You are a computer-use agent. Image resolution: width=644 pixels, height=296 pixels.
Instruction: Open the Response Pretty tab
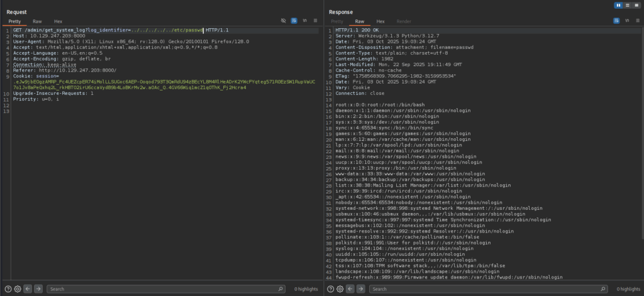pyautogui.click(x=337, y=21)
